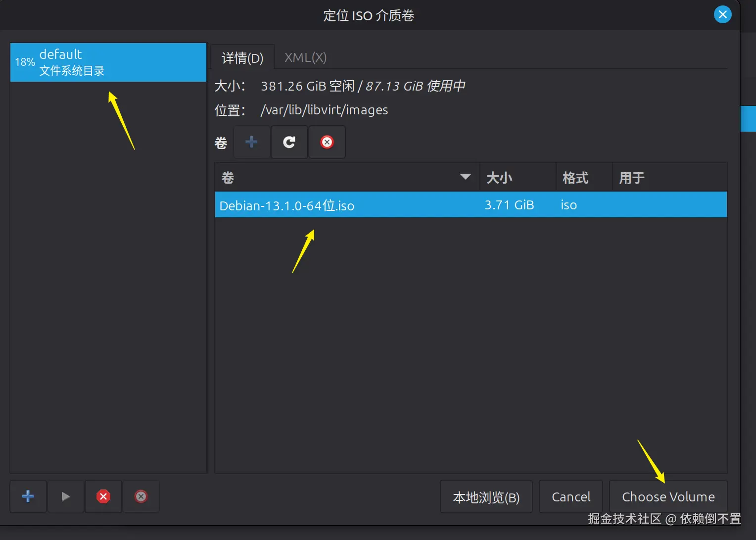
Task: Cancel the ISO selection dialog
Action: pyautogui.click(x=570, y=496)
